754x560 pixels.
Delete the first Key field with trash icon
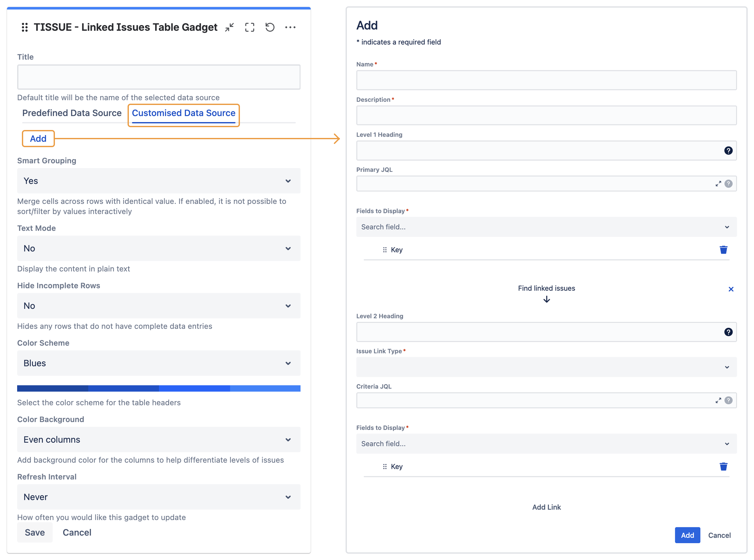723,250
